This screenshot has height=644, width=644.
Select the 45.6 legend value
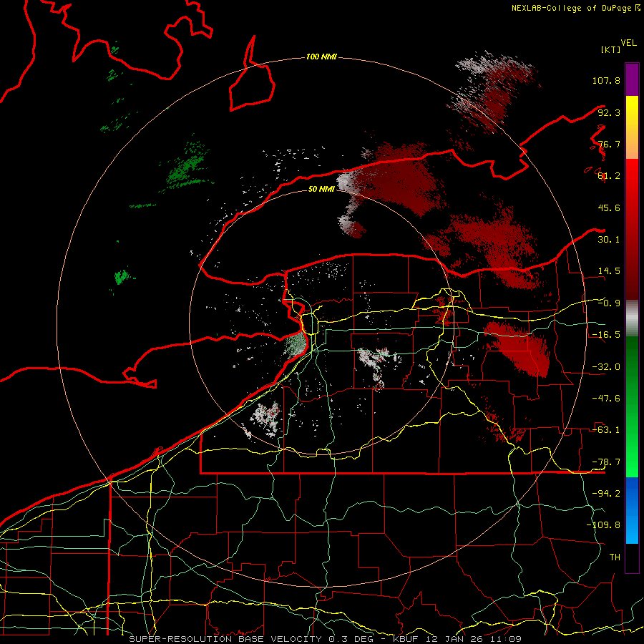point(609,208)
